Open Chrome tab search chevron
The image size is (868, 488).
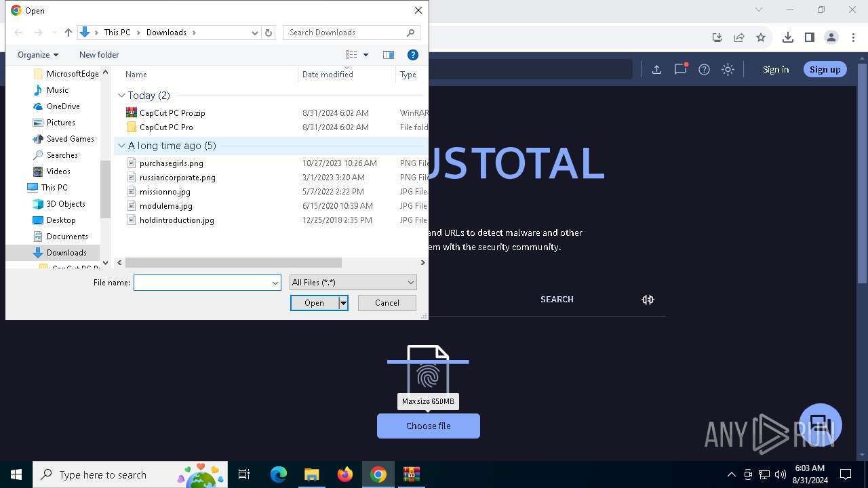(759, 9)
